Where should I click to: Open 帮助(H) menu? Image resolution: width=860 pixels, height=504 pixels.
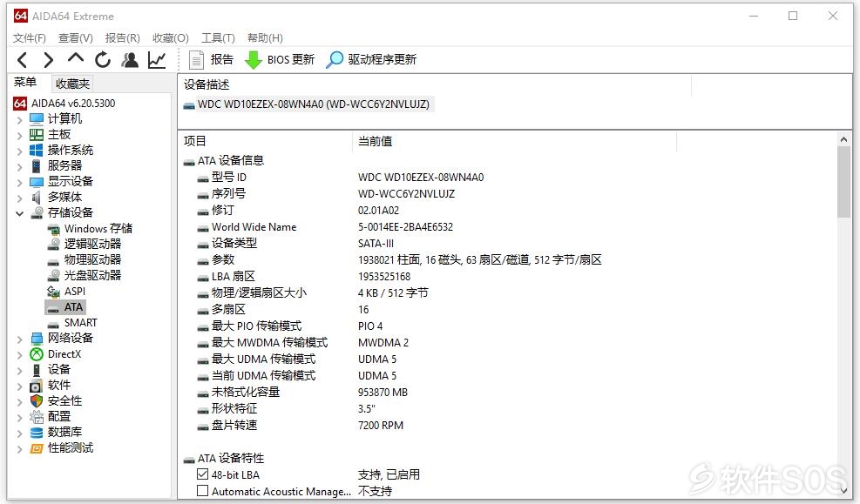pos(265,37)
